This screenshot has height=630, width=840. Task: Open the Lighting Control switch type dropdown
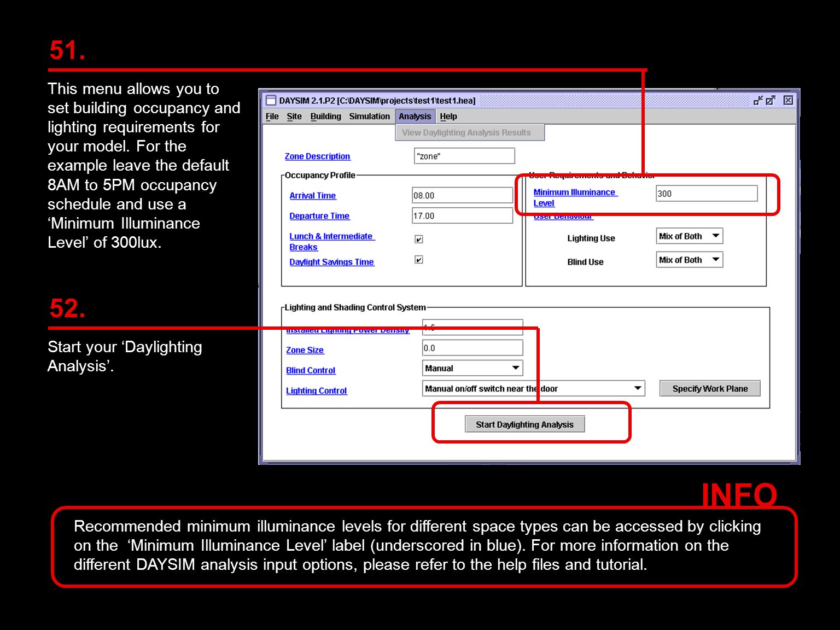point(534,388)
